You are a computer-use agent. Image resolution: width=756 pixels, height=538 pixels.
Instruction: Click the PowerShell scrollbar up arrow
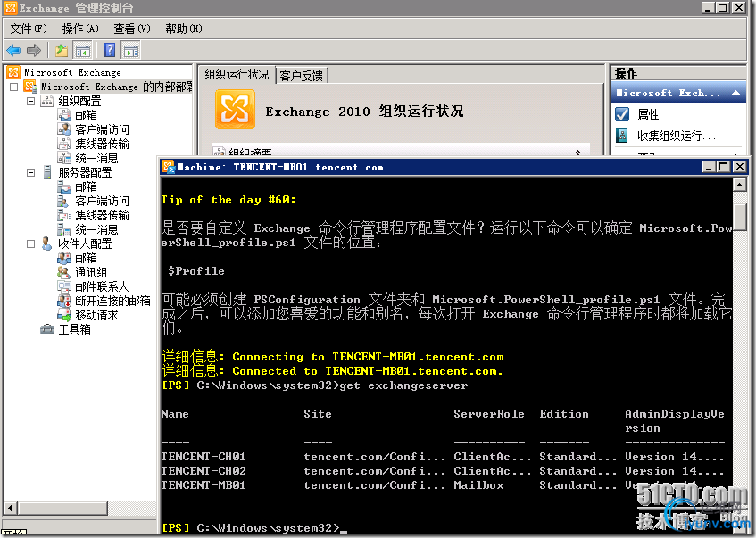click(x=740, y=185)
